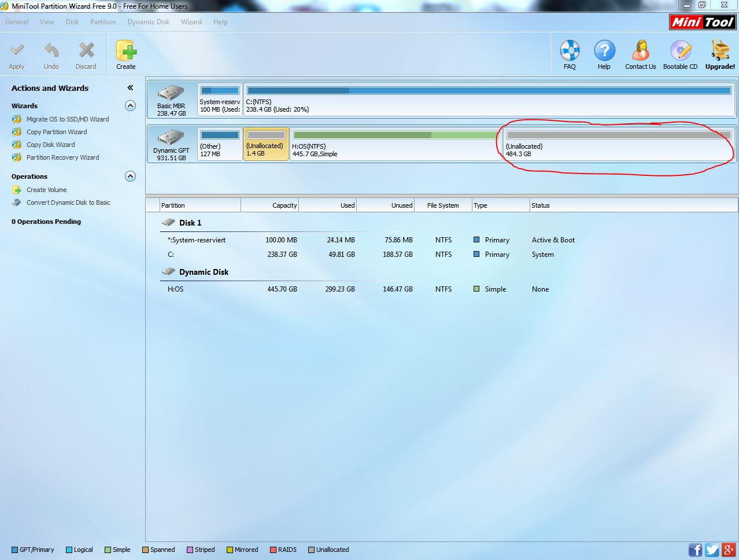Select the Basic MBR disk icon

[x=171, y=93]
